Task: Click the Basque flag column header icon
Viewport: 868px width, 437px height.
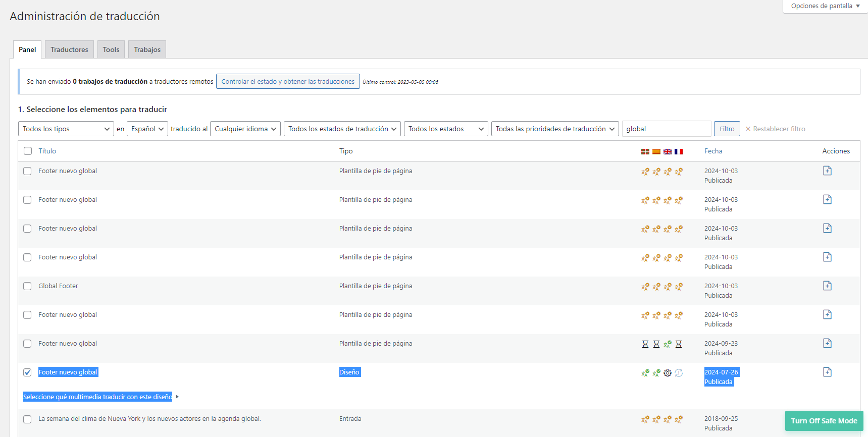Action: point(645,151)
